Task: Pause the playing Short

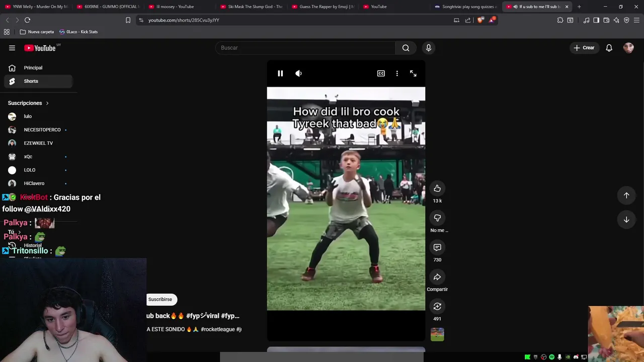Action: pos(280,73)
